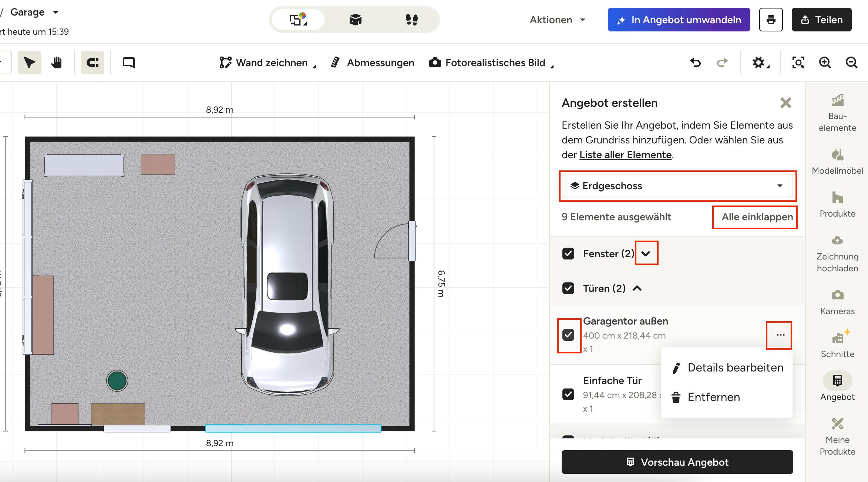This screenshot has height=482, width=868.
Task: Open the Schnitte sidebar panel
Action: tap(837, 344)
